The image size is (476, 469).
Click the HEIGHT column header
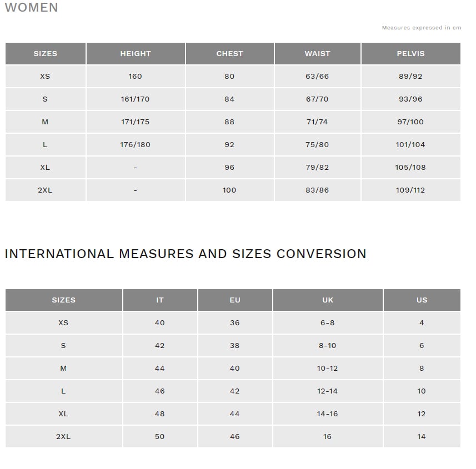[x=136, y=53]
